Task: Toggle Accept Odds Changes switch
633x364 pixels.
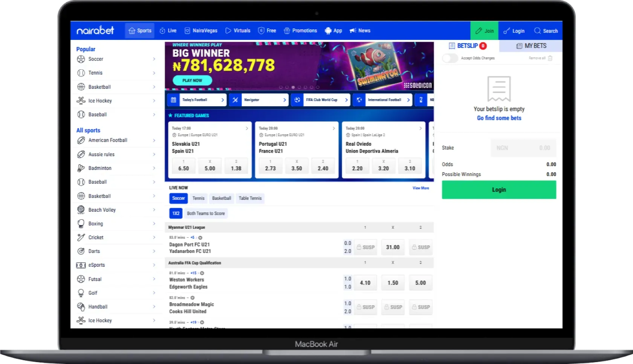Action: [x=450, y=58]
